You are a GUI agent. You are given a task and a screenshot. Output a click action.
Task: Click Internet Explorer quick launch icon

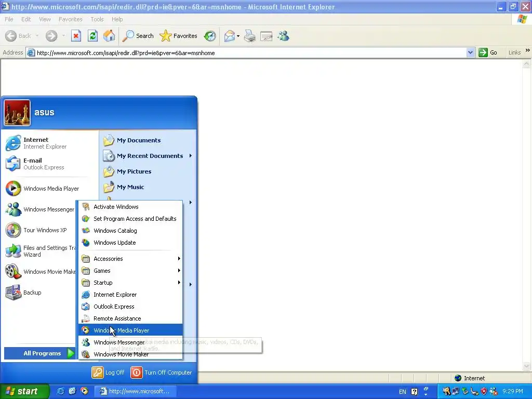coord(60,391)
